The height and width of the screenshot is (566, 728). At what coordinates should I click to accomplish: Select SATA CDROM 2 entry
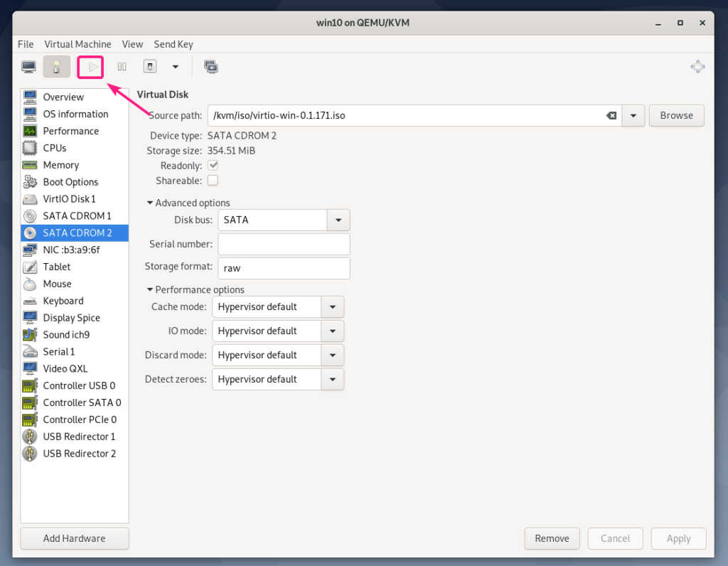74,233
